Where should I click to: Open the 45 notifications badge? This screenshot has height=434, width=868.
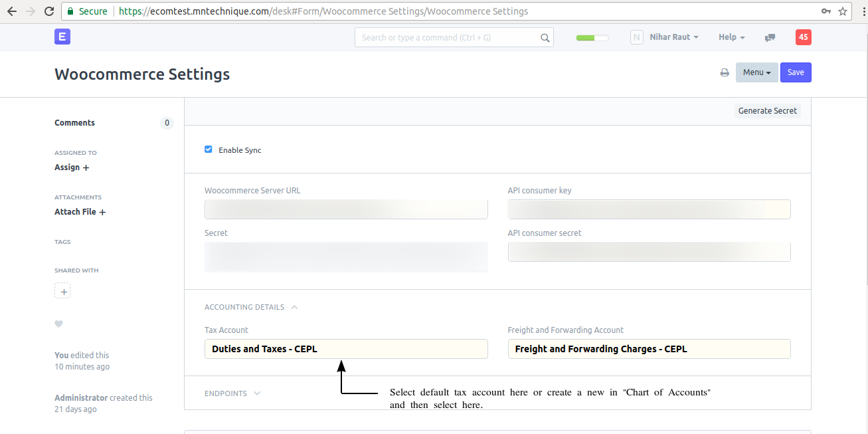pos(804,37)
